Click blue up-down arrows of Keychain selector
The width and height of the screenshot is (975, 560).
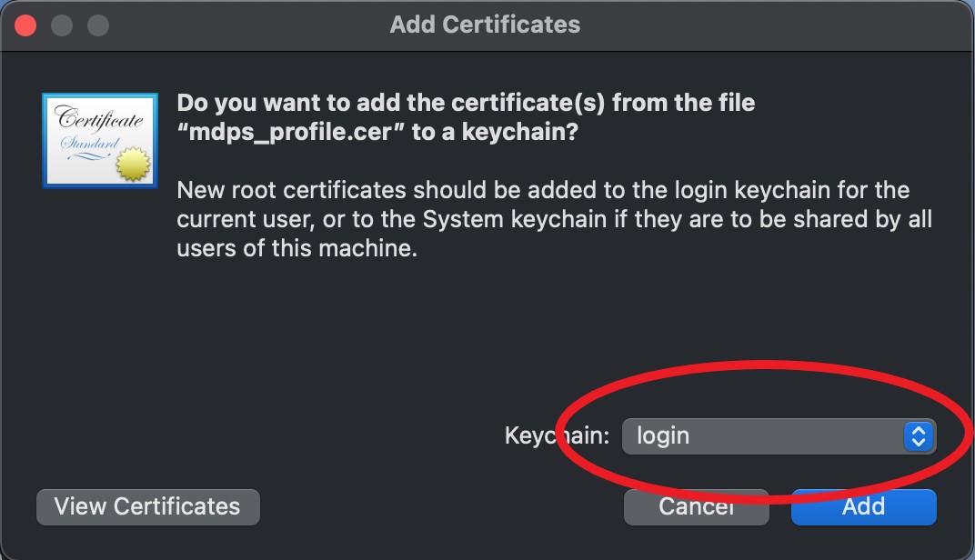coord(919,436)
